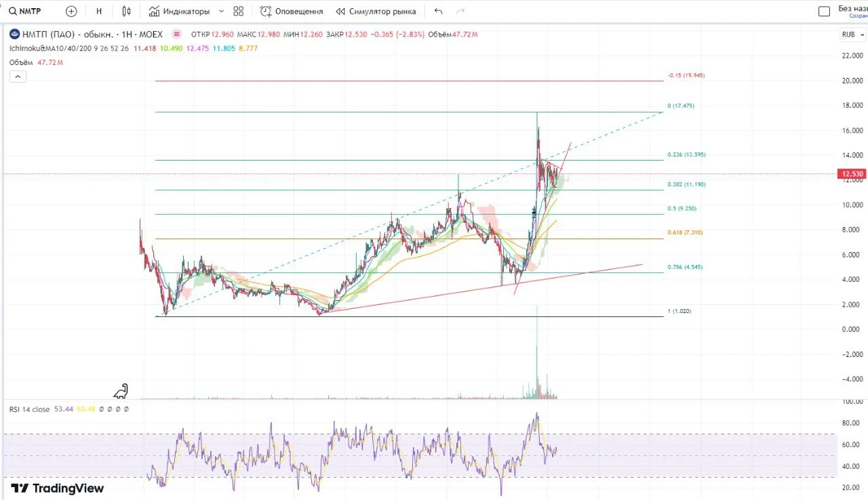Click the МАКС 12.980 high value
Screen dimensions: 868x500
(x=258, y=34)
